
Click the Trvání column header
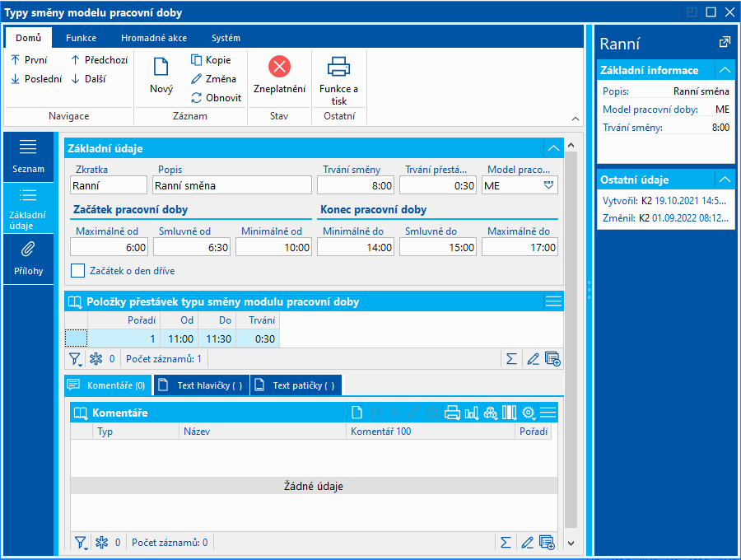point(258,320)
